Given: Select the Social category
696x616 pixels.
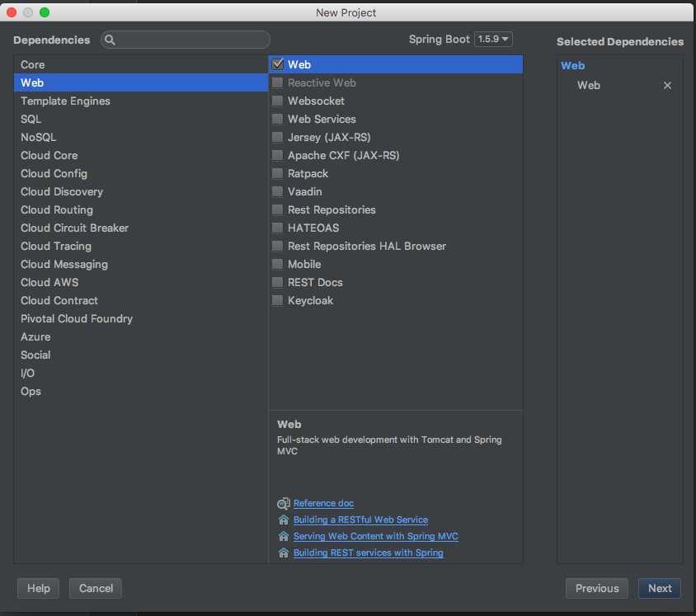Looking at the screenshot, I should (x=141, y=355).
